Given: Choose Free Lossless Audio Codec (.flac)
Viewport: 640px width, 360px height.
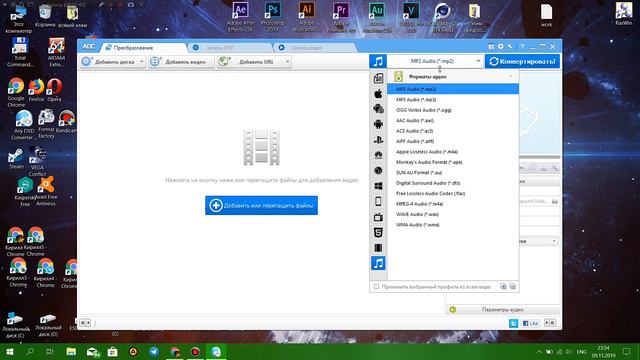Looking at the screenshot, I should pos(453,193).
